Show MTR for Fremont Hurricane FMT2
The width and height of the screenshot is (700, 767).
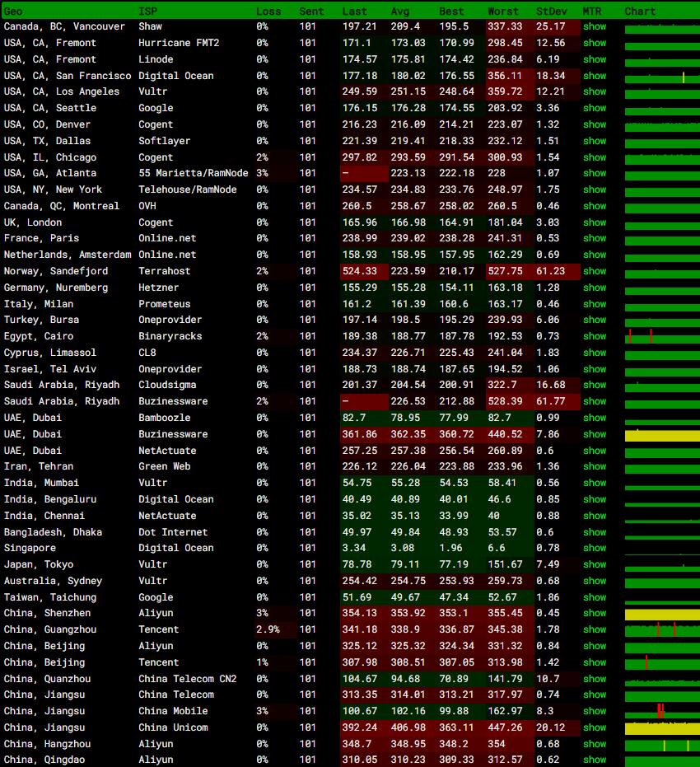tap(595, 43)
